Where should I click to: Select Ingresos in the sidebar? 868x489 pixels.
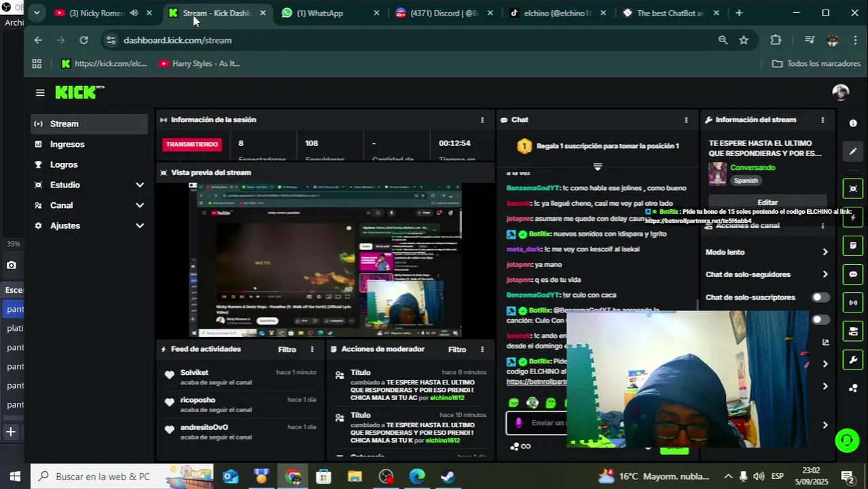[89, 144]
